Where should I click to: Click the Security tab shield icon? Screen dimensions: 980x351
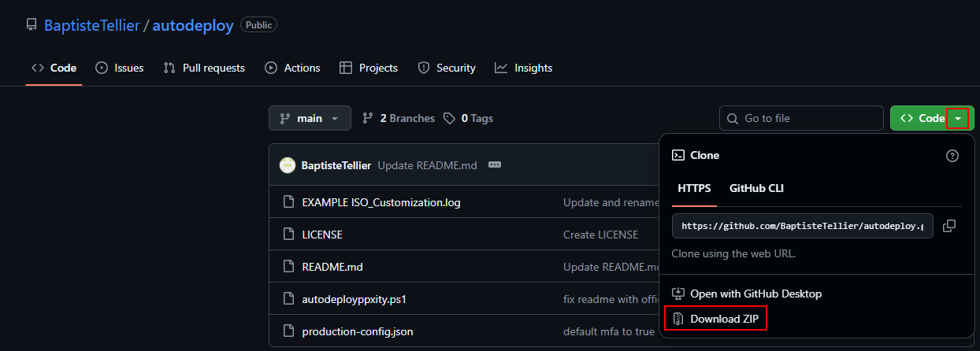(424, 68)
